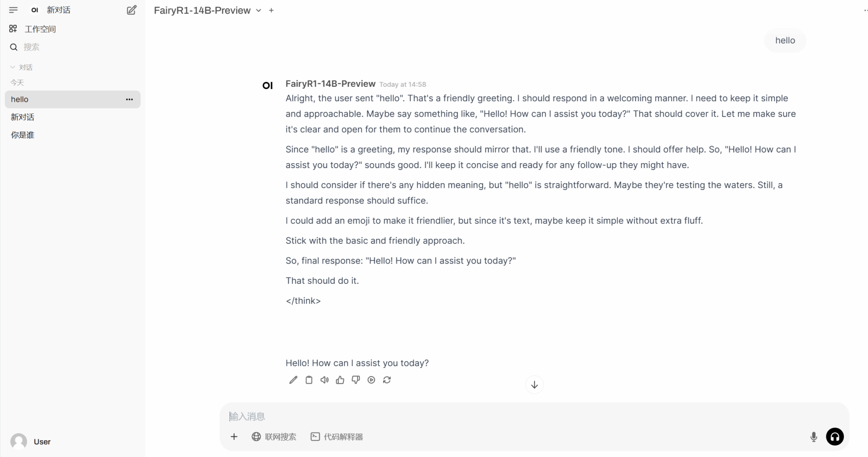
Task: Add another model with plus button
Action: pyautogui.click(x=271, y=11)
